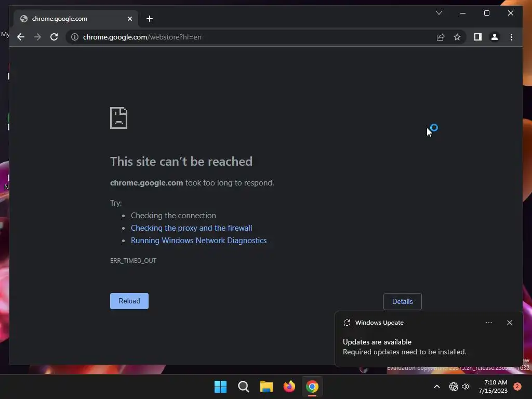Click the ERR_TIMED_OUT error code text

tap(134, 261)
